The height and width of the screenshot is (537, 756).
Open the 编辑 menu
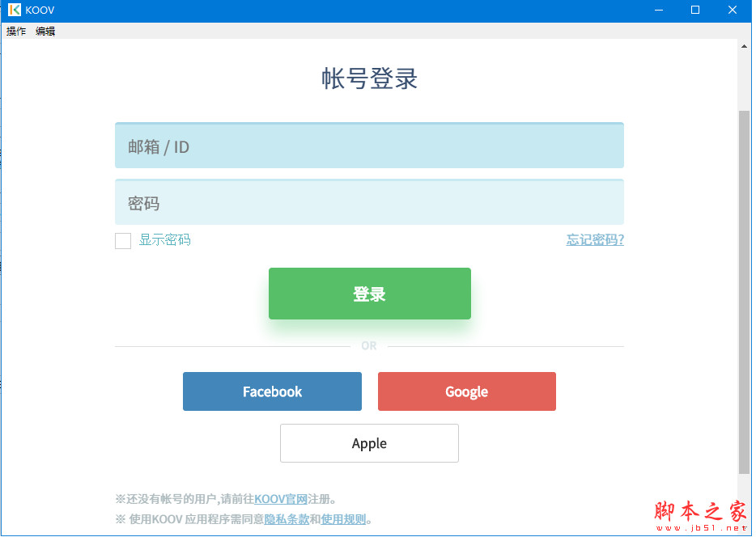(x=45, y=32)
